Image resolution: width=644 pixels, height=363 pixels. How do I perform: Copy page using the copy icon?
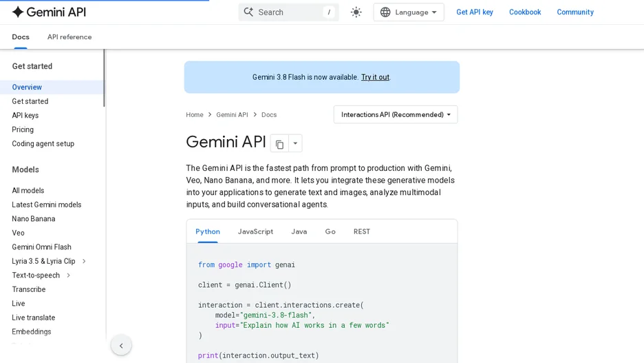click(279, 143)
